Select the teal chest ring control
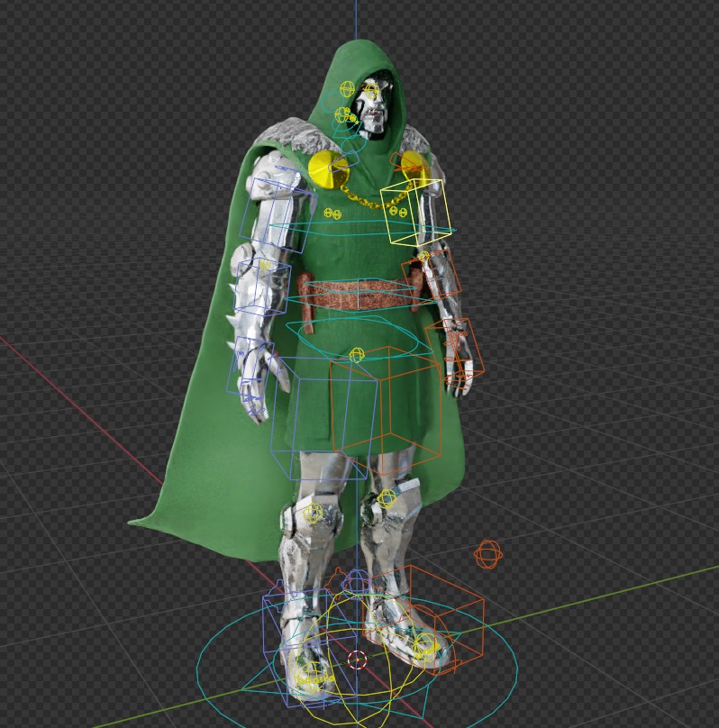The height and width of the screenshot is (728, 719). click(x=362, y=229)
